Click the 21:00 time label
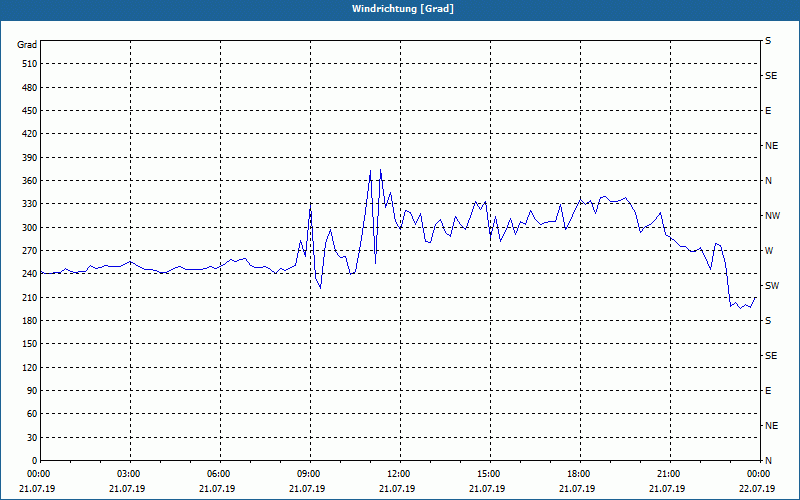This screenshot has height=500, width=800. point(670,474)
